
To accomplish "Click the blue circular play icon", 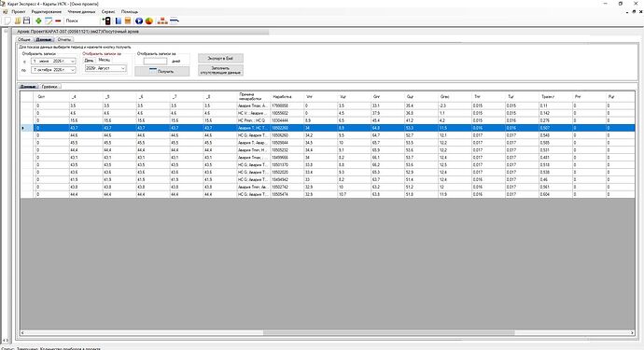I will (x=139, y=21).
